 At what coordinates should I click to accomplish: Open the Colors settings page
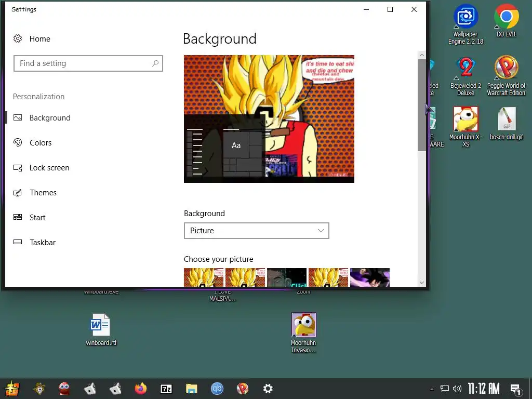tap(32, 142)
